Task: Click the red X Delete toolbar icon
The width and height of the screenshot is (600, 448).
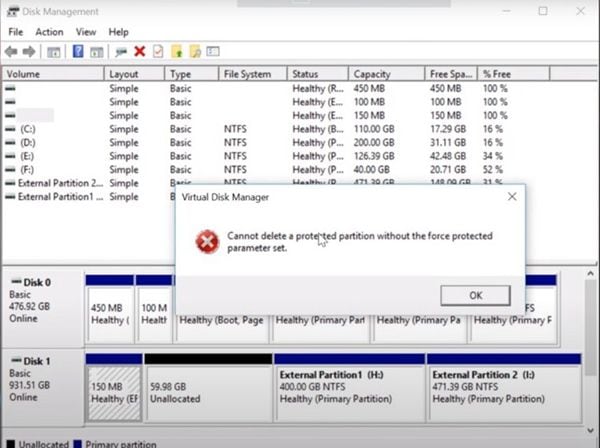Action: [x=140, y=51]
